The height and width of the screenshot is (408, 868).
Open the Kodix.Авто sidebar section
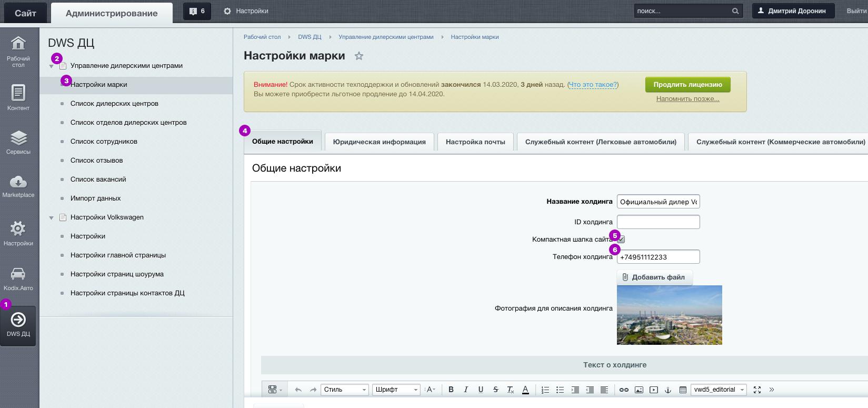(x=18, y=279)
